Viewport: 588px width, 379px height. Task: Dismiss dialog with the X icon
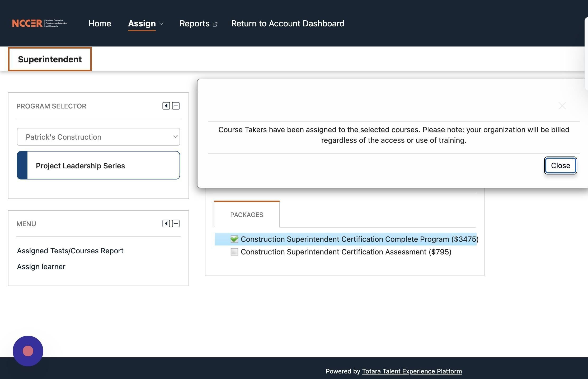click(562, 106)
